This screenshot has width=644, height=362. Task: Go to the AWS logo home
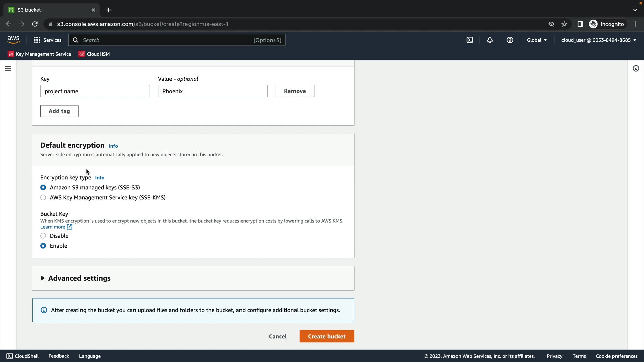pyautogui.click(x=13, y=40)
